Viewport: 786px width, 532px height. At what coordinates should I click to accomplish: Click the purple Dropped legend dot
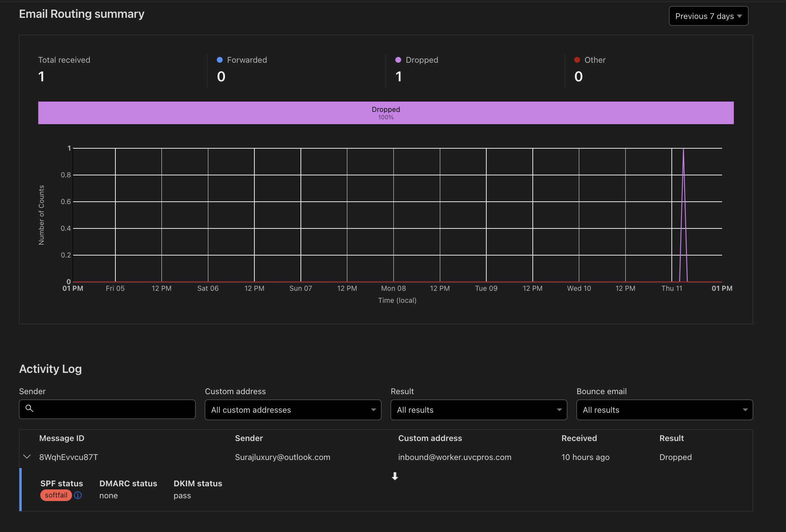tap(398, 60)
